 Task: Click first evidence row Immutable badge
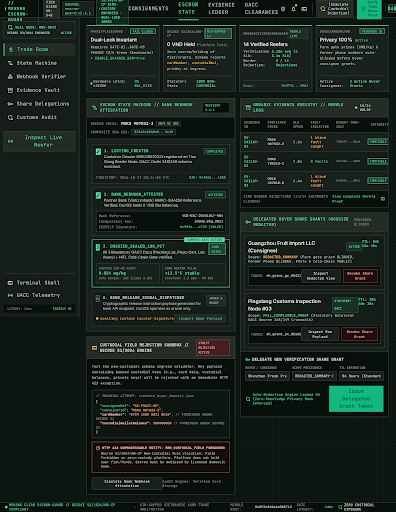click(x=378, y=142)
